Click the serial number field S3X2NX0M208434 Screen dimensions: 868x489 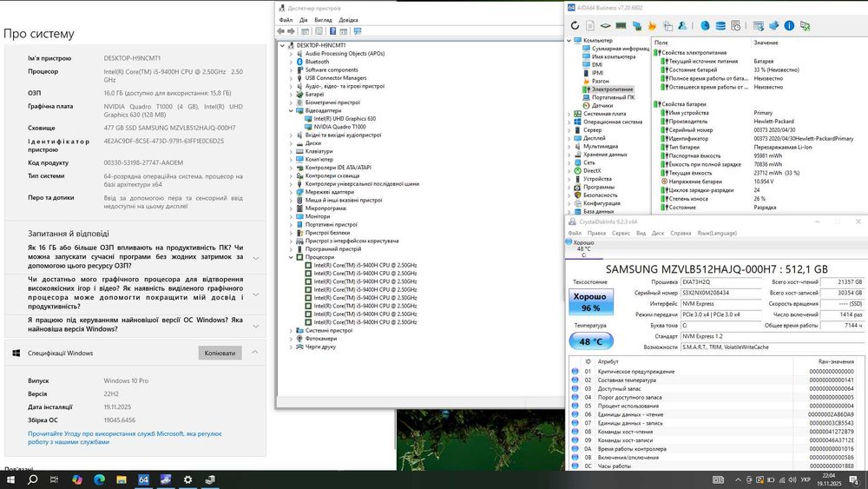coord(721,293)
